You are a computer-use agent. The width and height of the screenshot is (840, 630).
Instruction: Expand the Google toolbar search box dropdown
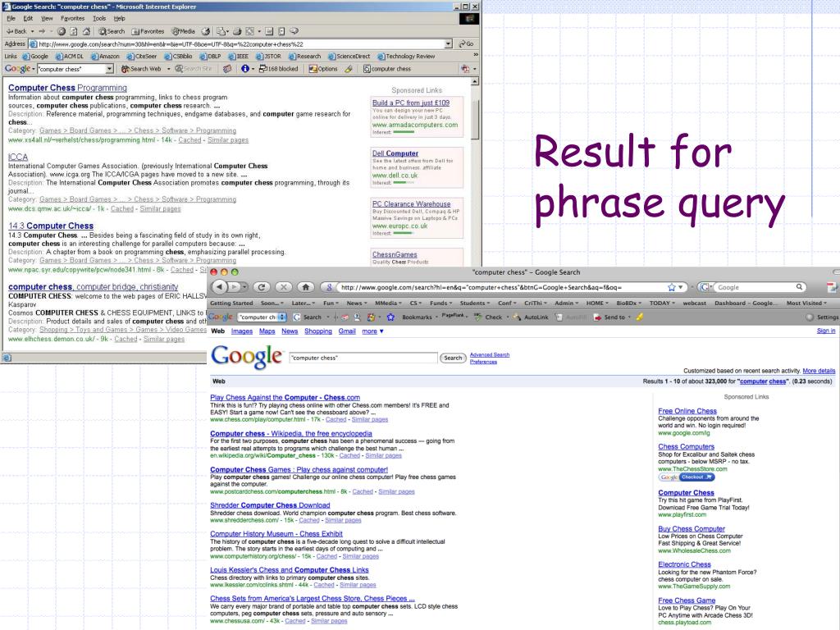109,69
